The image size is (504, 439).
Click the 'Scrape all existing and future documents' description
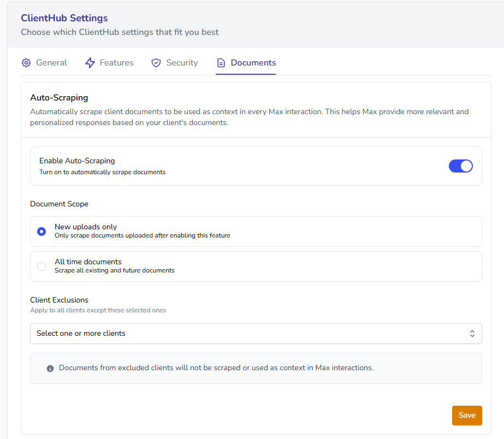pos(114,270)
